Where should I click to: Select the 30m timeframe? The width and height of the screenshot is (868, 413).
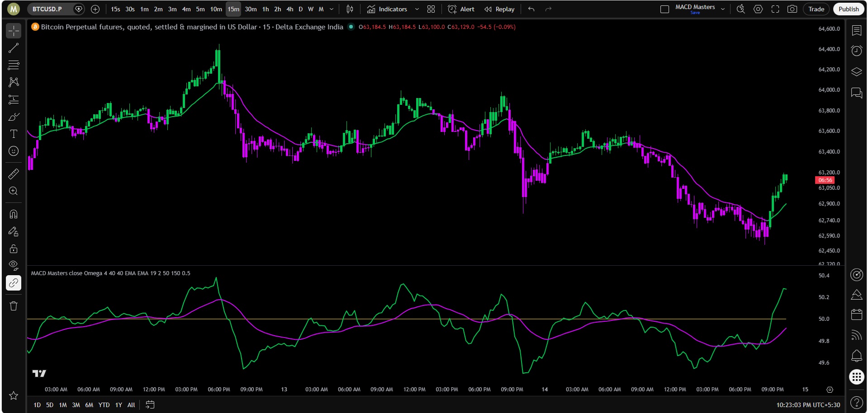point(251,9)
